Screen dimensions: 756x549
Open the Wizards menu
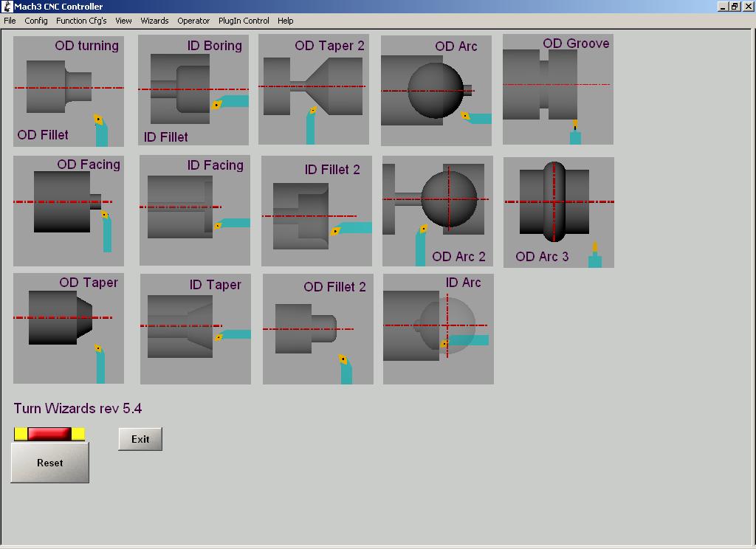pos(154,21)
